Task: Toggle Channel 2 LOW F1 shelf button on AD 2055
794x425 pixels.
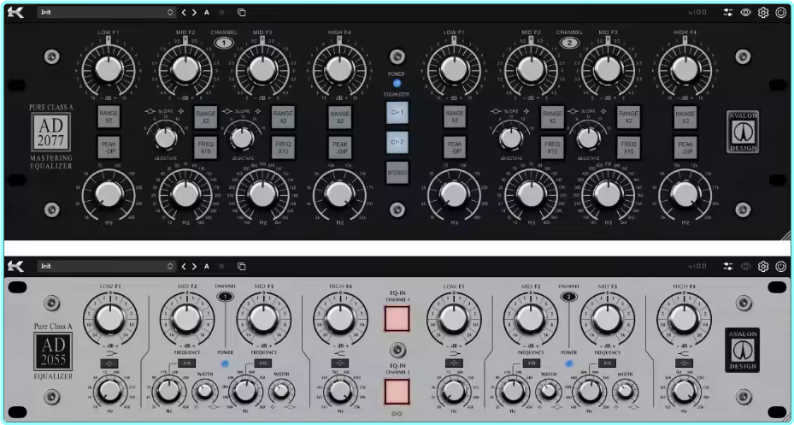Action: tap(454, 363)
